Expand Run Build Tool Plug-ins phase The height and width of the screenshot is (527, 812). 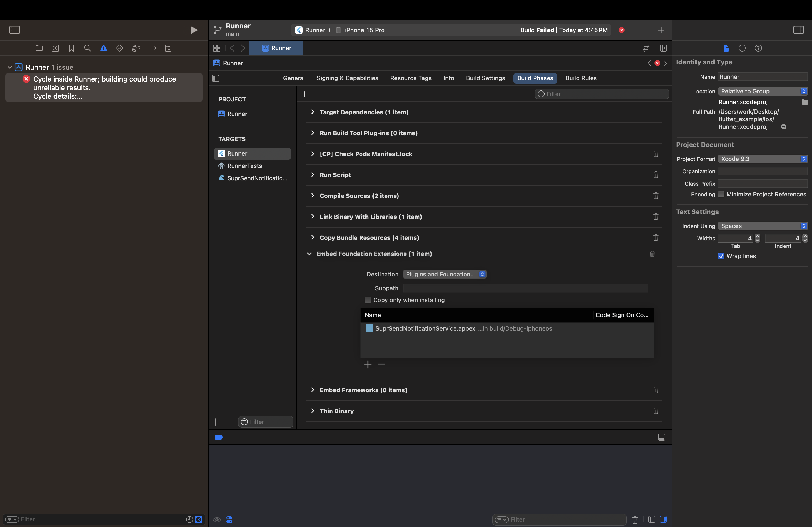313,133
